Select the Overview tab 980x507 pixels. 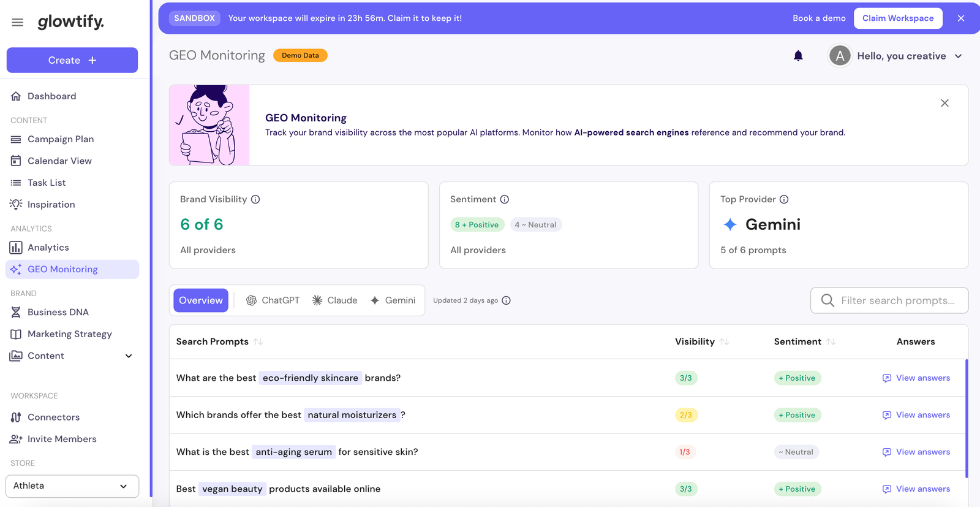tap(201, 300)
